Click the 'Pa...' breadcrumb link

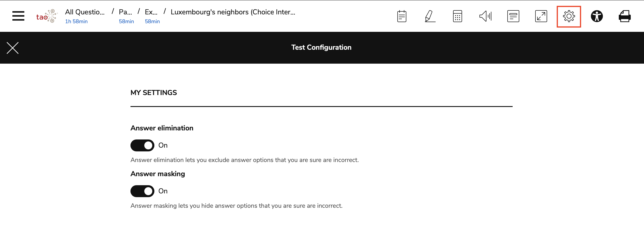click(125, 12)
